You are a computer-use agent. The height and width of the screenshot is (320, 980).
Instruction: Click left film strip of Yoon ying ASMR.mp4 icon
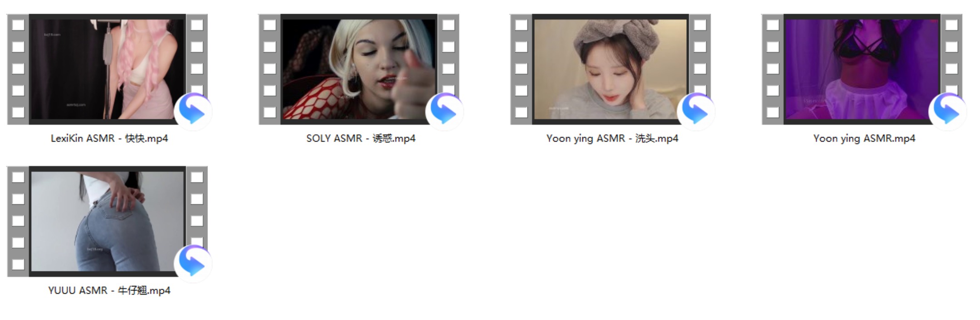pos(773,69)
